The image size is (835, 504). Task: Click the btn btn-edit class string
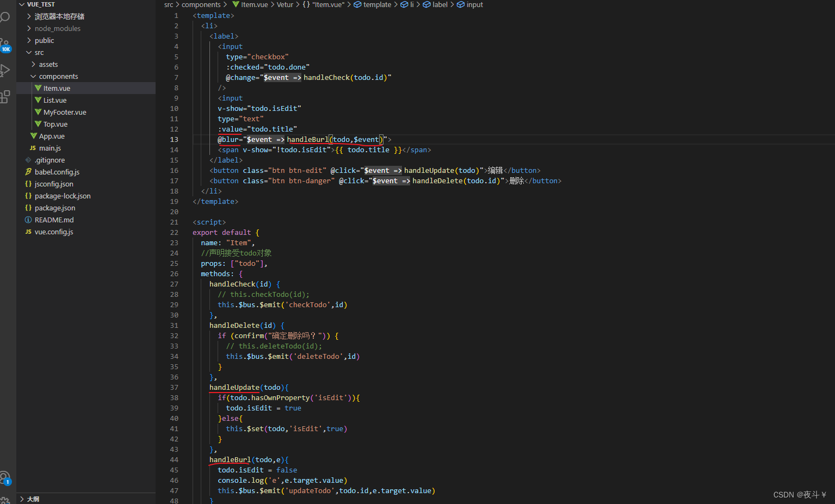pyautogui.click(x=297, y=170)
